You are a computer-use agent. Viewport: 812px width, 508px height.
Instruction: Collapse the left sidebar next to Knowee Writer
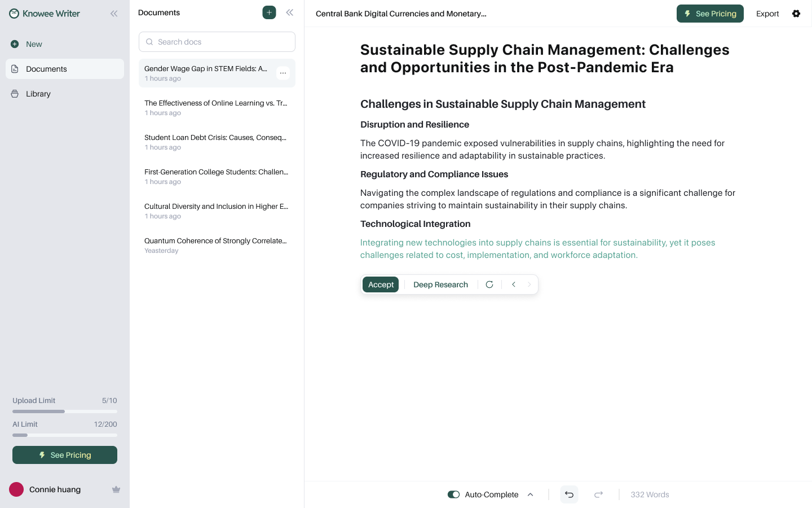[x=114, y=14]
